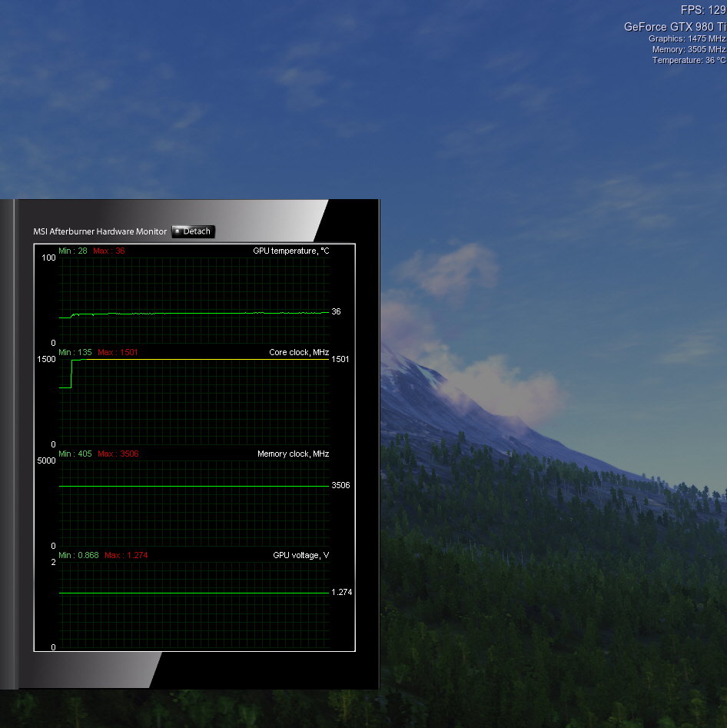Click the 'Memory: 3505 MHz' overlay line
The width and height of the screenshot is (727, 728).
pyautogui.click(x=689, y=49)
